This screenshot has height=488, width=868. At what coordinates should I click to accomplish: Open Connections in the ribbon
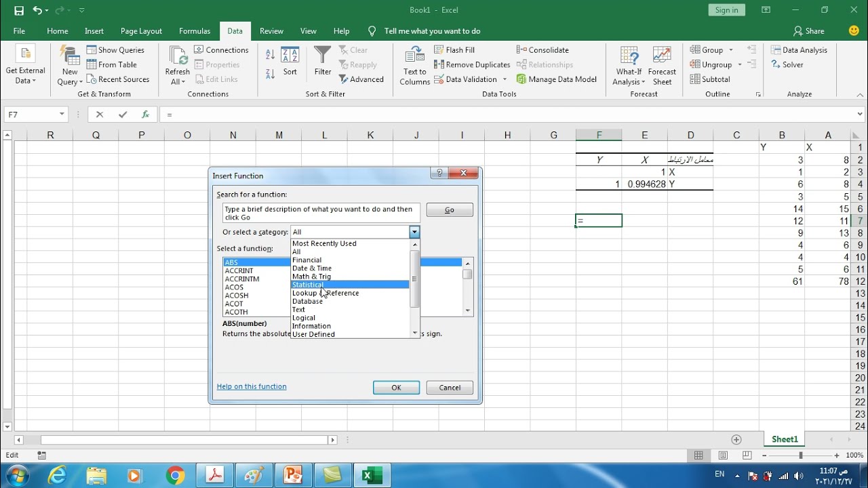(x=222, y=50)
